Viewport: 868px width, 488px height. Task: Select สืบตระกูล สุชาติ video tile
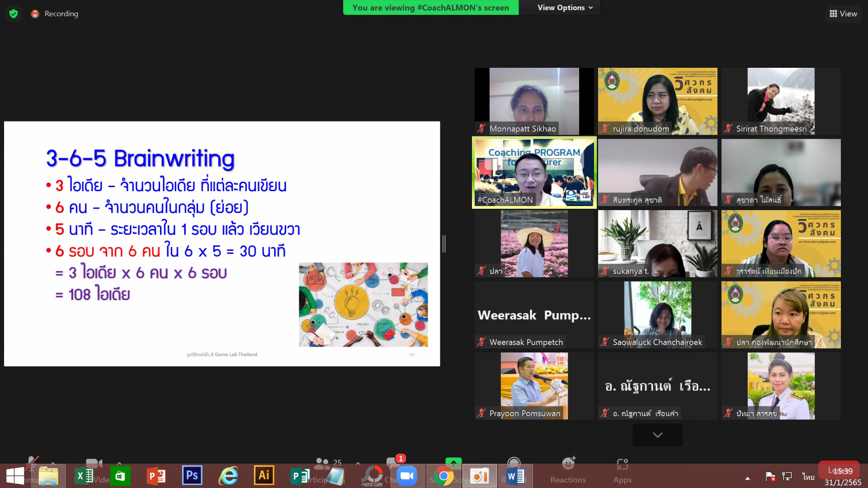[657, 173]
